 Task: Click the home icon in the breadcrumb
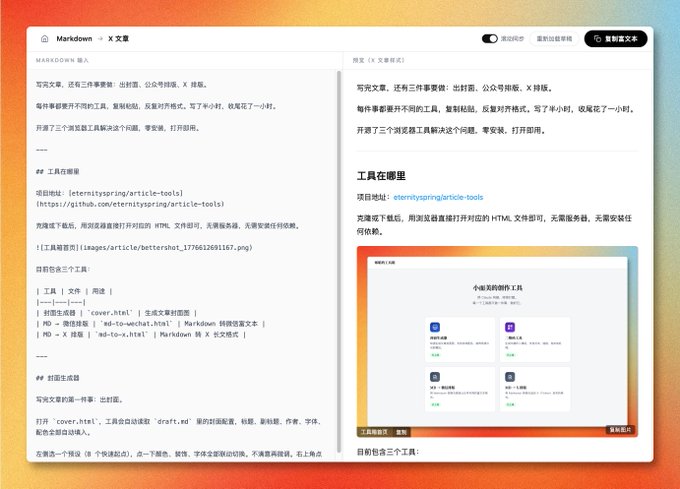(x=45, y=39)
